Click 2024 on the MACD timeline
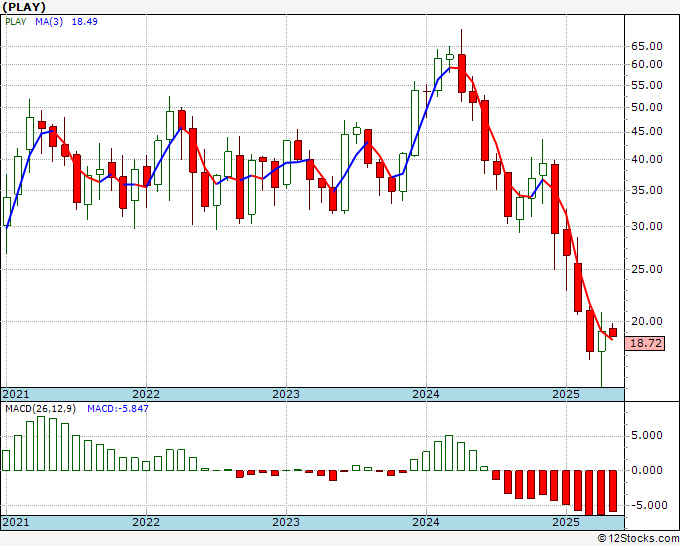The width and height of the screenshot is (680, 546). click(x=426, y=522)
